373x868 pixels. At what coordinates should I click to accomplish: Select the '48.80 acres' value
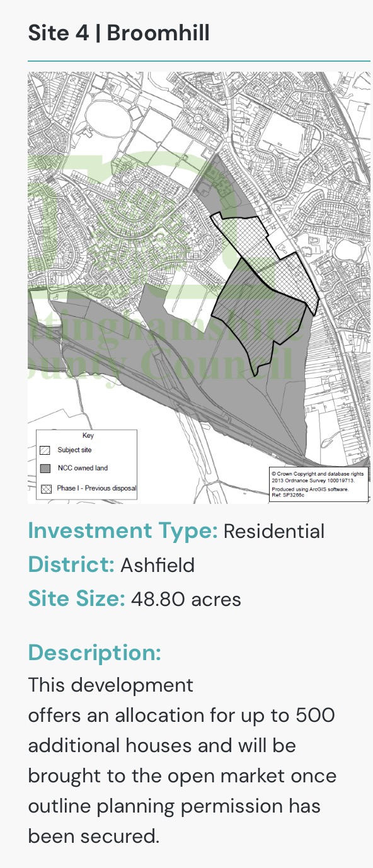pyautogui.click(x=186, y=598)
